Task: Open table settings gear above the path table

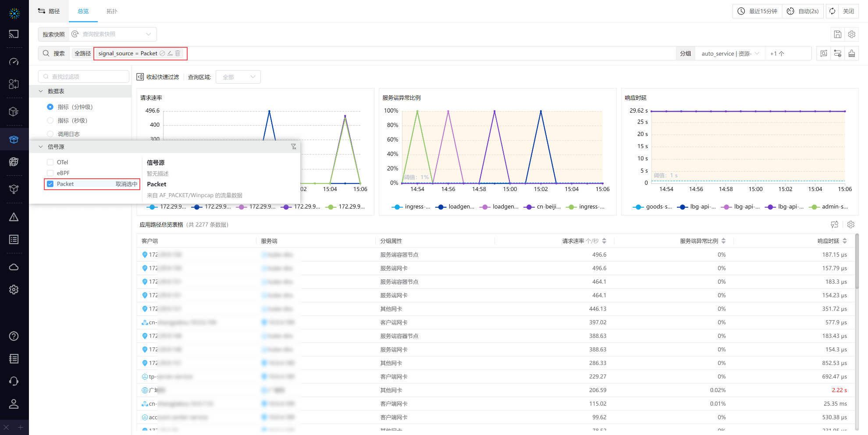Action: coord(850,224)
